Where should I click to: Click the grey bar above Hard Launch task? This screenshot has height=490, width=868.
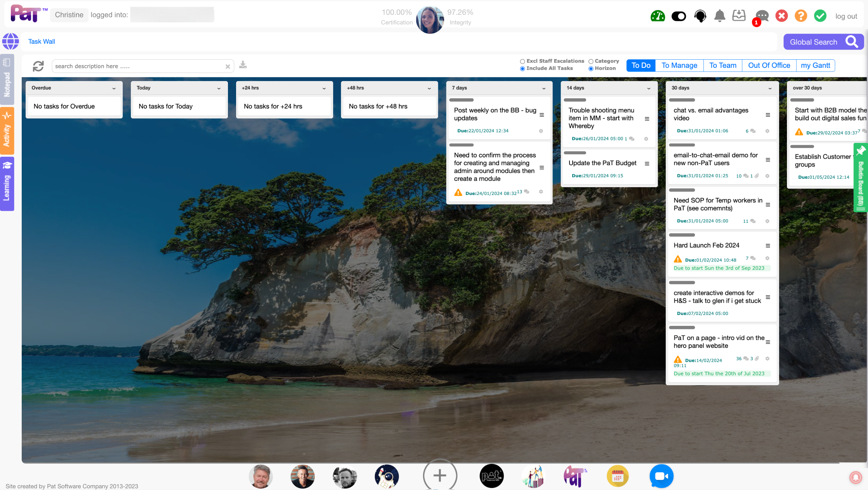click(x=682, y=235)
